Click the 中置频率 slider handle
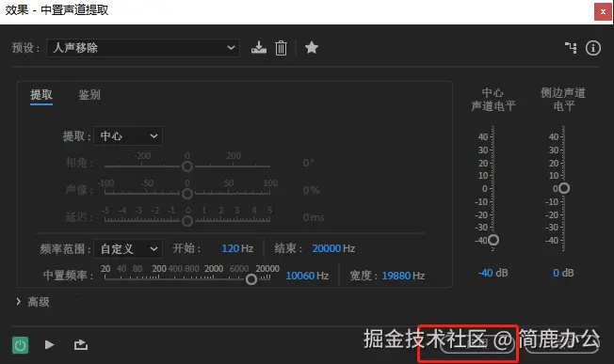 click(x=251, y=279)
